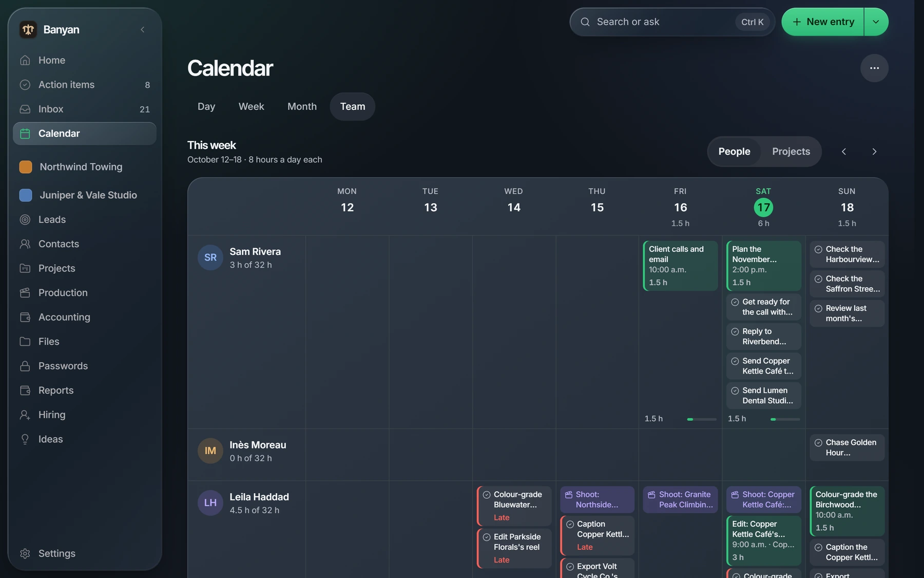Viewport: 924px width, 578px height.
Task: Collapse the sidebar with chevron
Action: pos(143,30)
